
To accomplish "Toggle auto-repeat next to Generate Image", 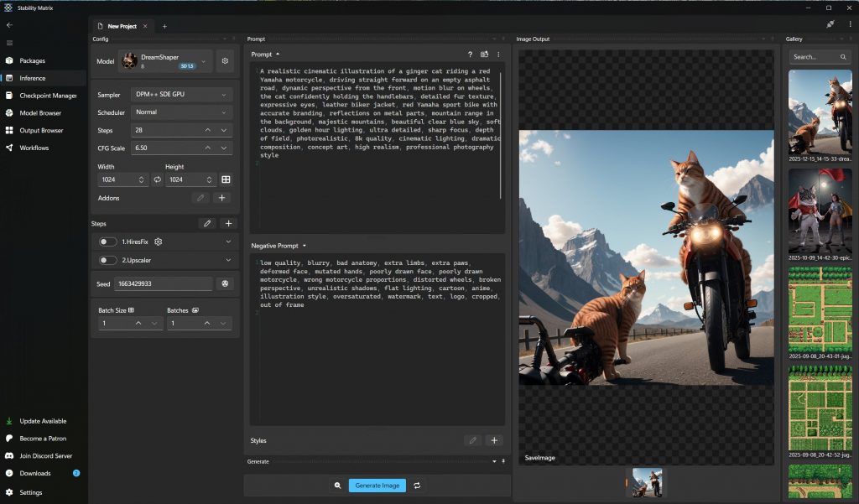I will click(x=417, y=486).
